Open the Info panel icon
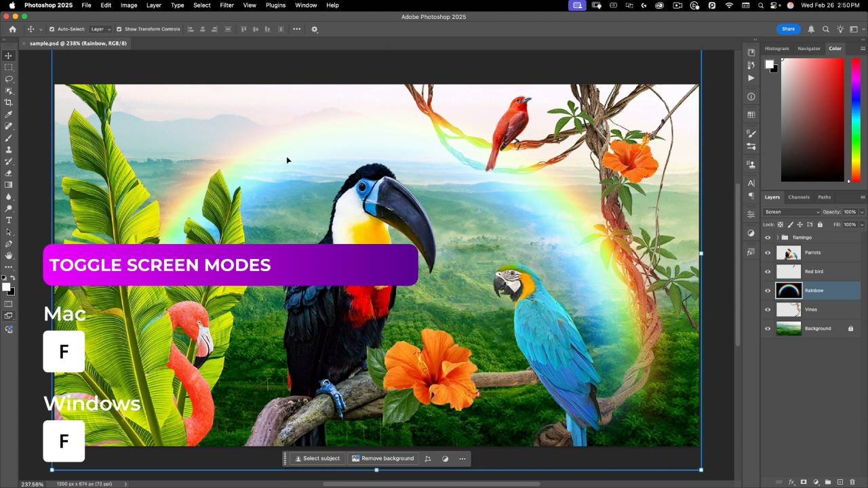868x488 pixels. coord(751,96)
